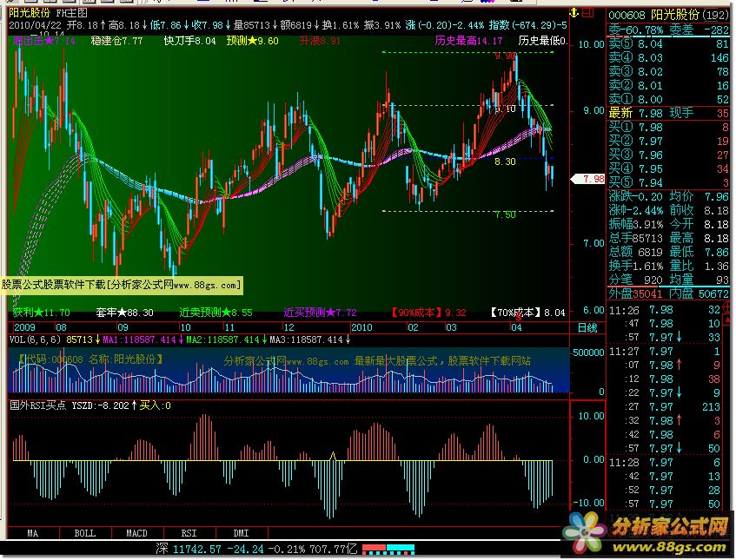Click the 日线 period label
736x560 pixels.
click(587, 327)
